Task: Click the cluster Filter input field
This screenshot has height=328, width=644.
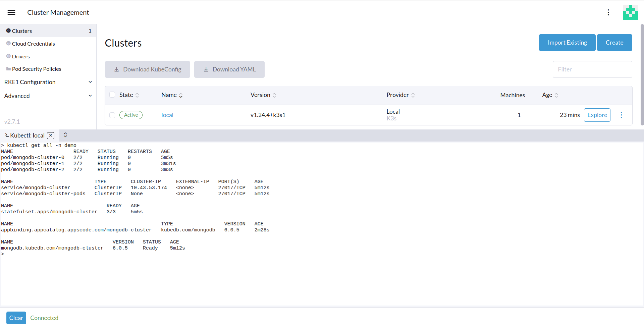Action: 592,69
